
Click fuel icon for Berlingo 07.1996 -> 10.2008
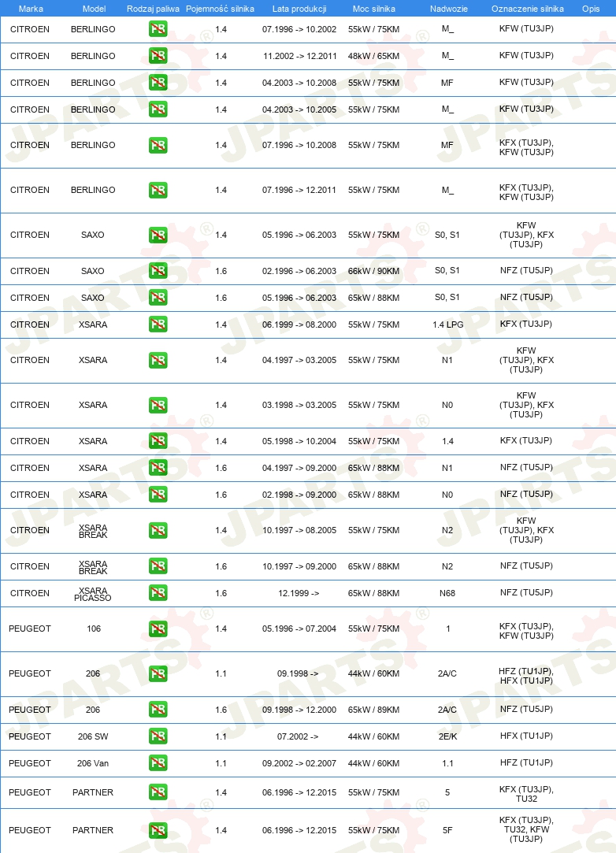pos(158,145)
